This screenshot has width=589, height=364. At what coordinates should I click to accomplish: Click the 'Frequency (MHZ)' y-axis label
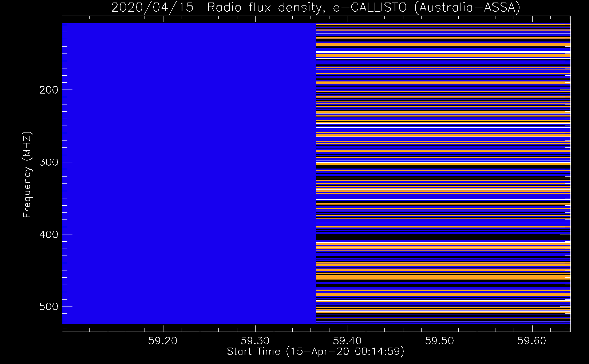click(27, 175)
